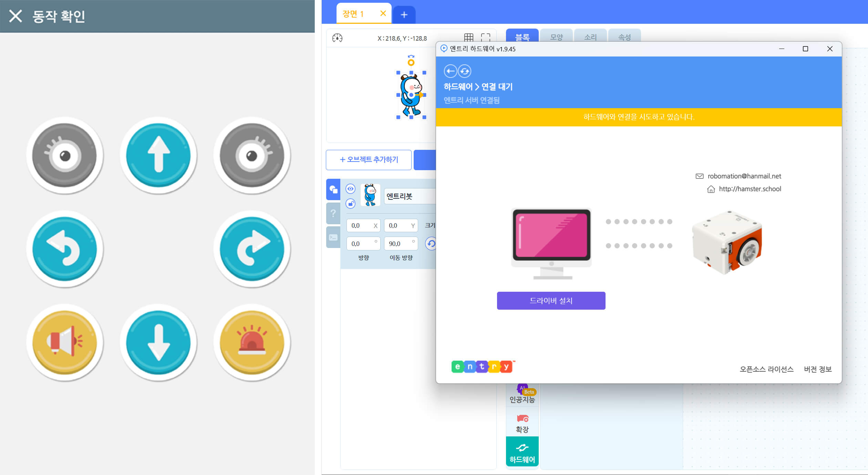Click the entry logo in hardware window
Viewport: 868px width, 475px height.
coord(483,366)
